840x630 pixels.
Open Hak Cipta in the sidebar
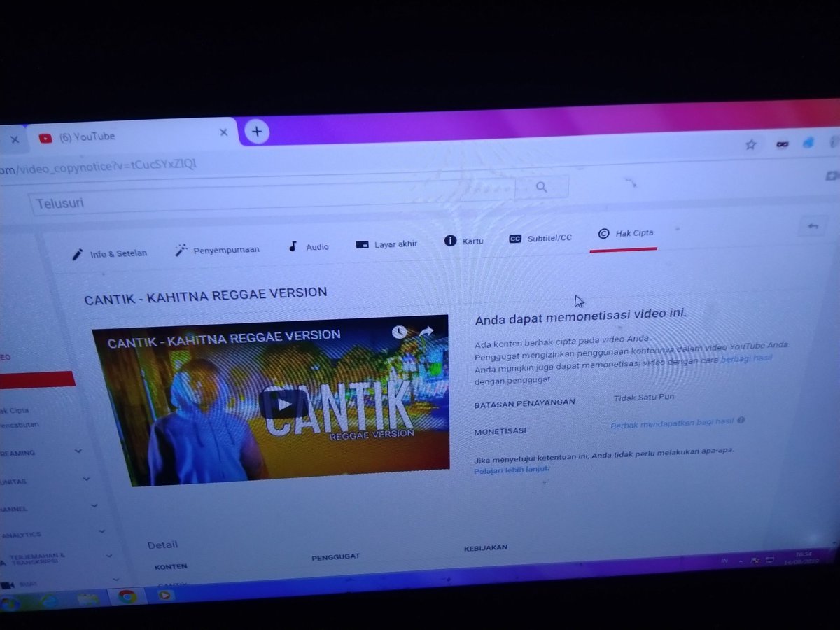[15, 411]
